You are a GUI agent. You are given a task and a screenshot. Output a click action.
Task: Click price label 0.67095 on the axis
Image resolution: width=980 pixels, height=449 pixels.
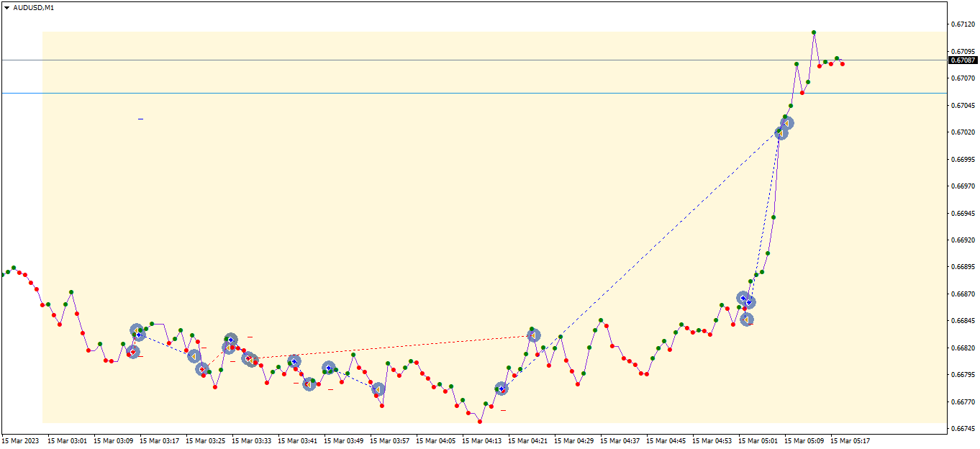[963, 52]
